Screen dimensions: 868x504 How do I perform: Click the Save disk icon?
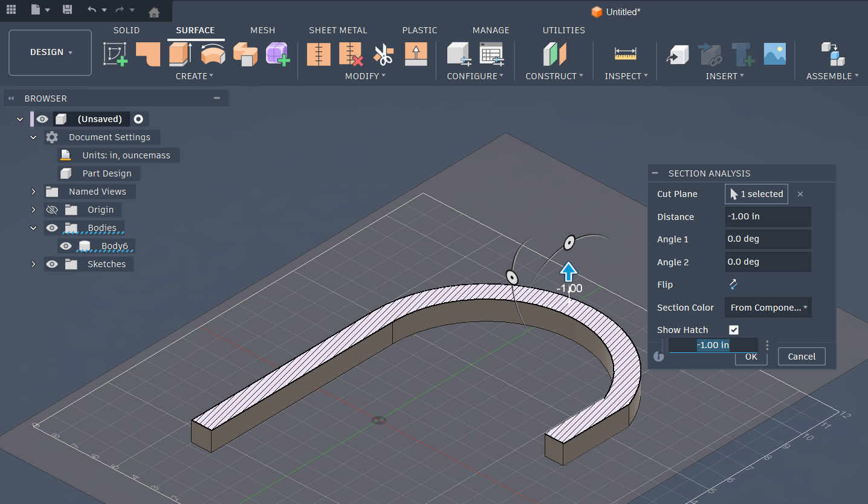(x=67, y=10)
